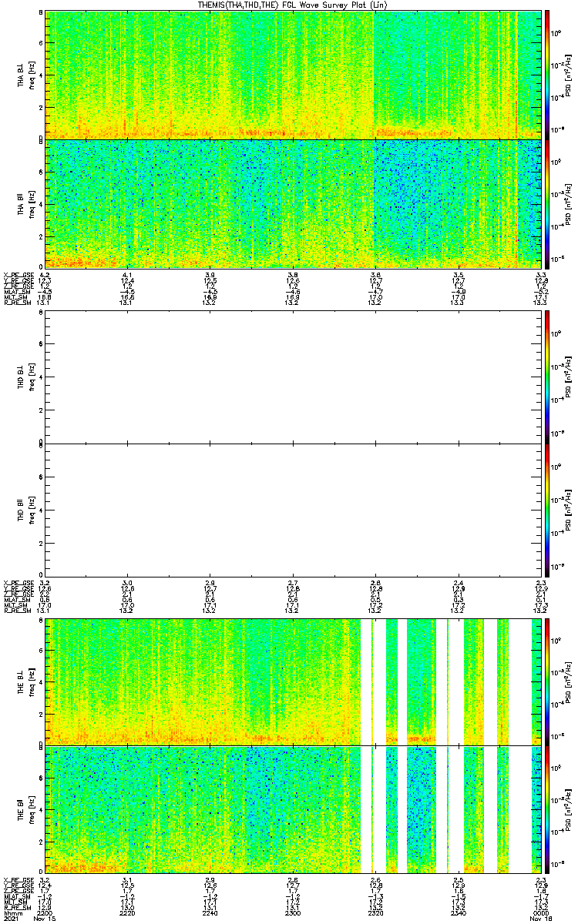The height and width of the screenshot is (924, 578).
Task: Click the 2220 time tick label
Action: (128, 912)
